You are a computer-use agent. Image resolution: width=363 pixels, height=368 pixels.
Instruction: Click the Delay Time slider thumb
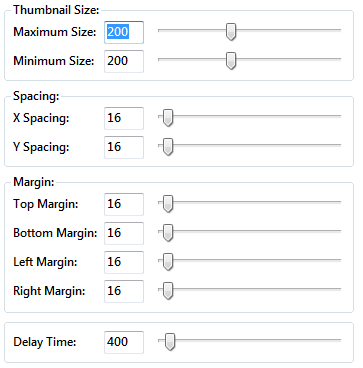(170, 342)
